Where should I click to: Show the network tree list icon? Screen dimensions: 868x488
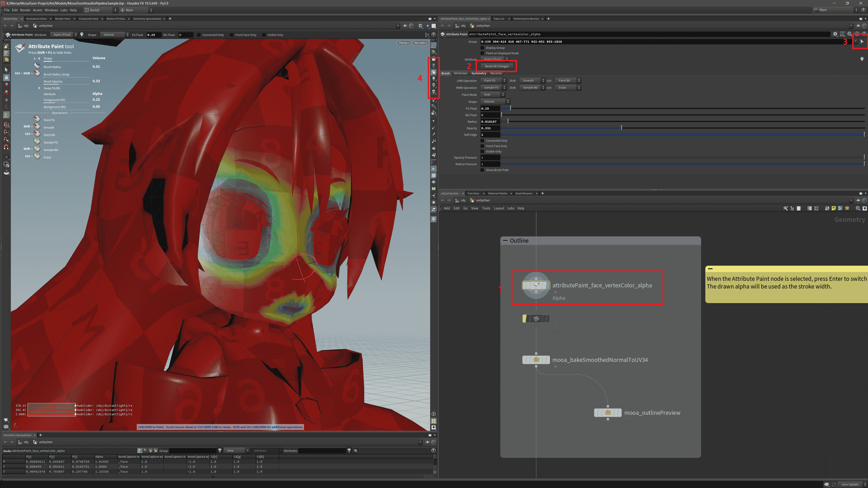(792, 208)
